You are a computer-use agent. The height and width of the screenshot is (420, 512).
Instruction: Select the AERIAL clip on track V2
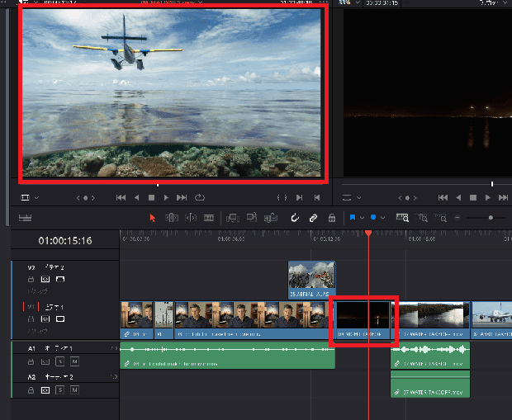[312, 280]
